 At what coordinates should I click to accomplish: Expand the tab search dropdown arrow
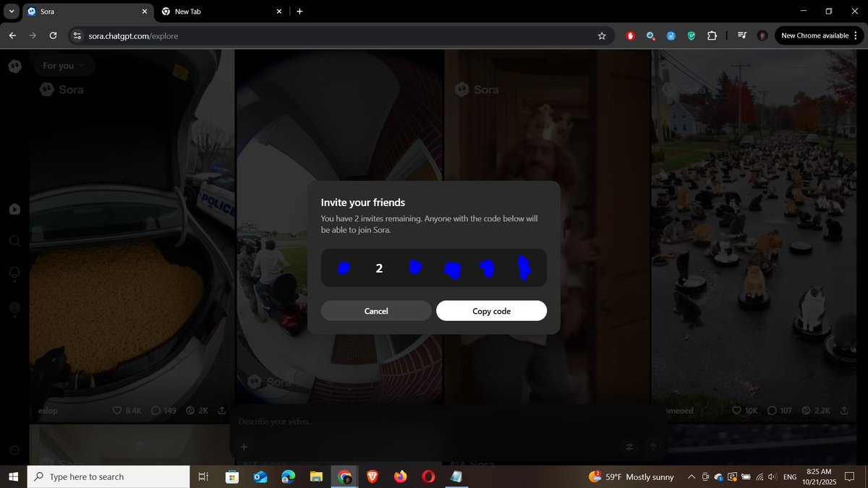pos(12,12)
